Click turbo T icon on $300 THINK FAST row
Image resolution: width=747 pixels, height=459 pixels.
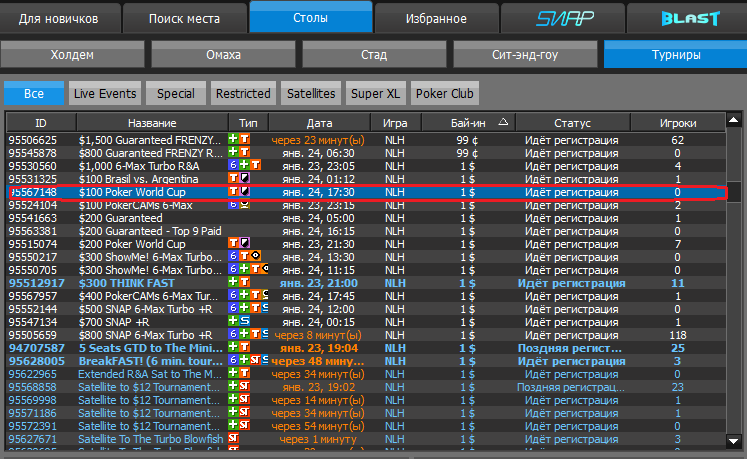244,281
